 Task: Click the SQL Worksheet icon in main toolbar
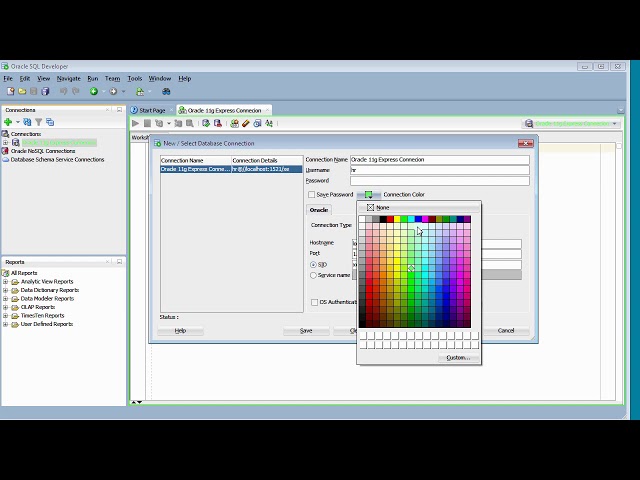click(140, 91)
